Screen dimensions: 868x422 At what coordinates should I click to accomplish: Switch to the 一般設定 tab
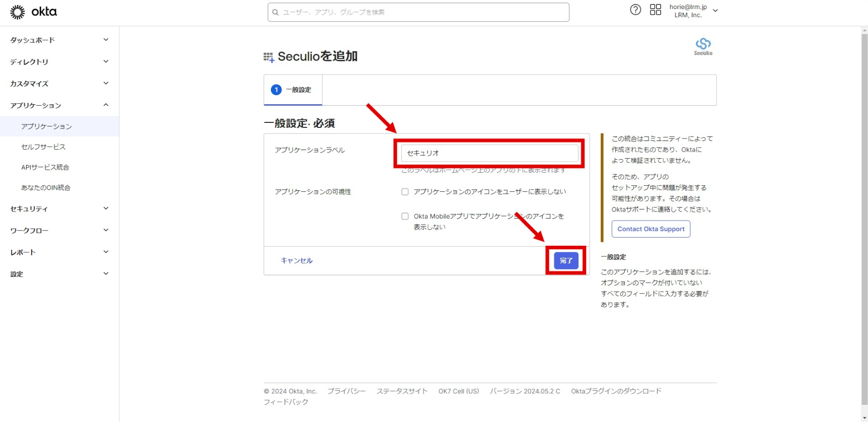coord(293,90)
